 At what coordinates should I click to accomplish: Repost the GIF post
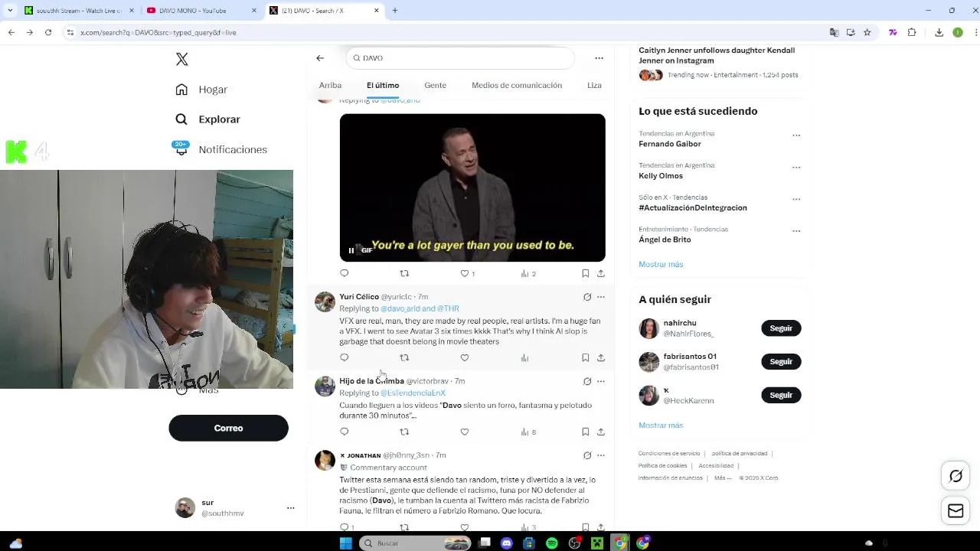pos(404,273)
